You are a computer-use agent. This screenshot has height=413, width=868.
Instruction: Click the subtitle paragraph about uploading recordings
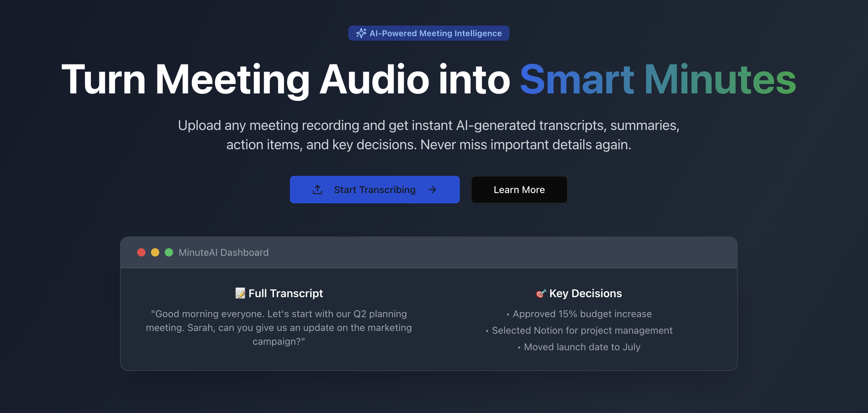428,135
